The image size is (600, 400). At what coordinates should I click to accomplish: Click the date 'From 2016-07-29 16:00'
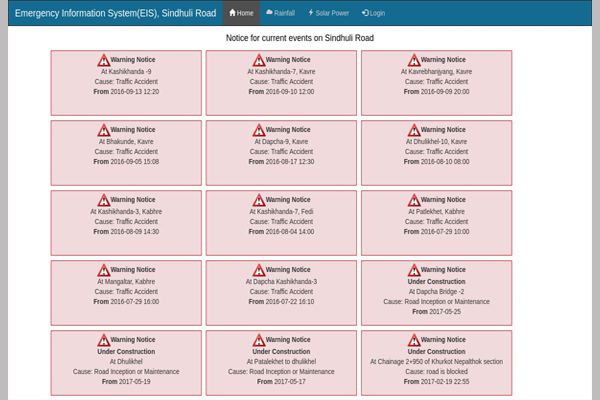126,302
